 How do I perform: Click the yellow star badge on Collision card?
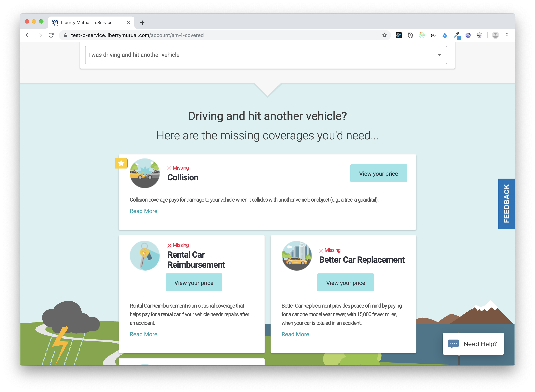tap(121, 163)
